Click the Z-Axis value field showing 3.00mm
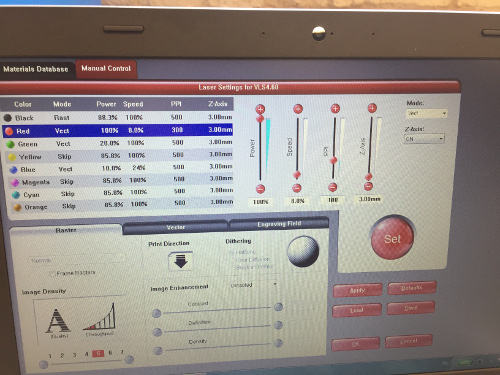The image size is (500, 375). tap(369, 199)
